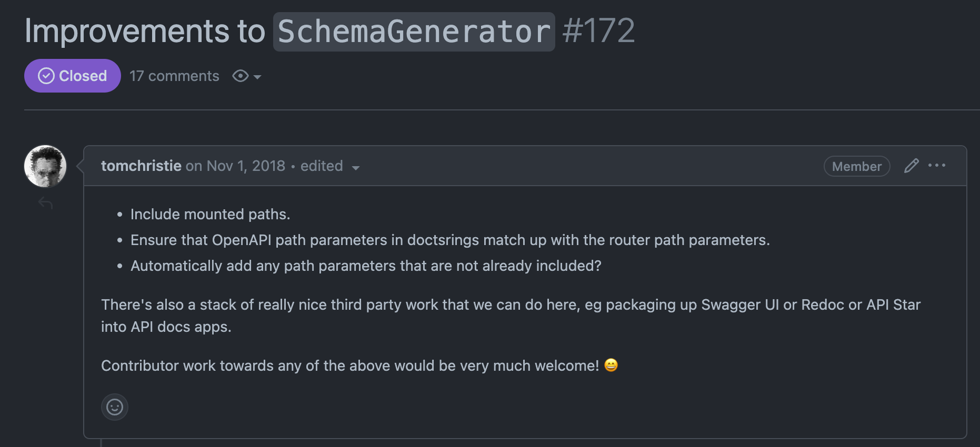Toggle the eye watch icon
Screen dimensions: 980x447
241,76
